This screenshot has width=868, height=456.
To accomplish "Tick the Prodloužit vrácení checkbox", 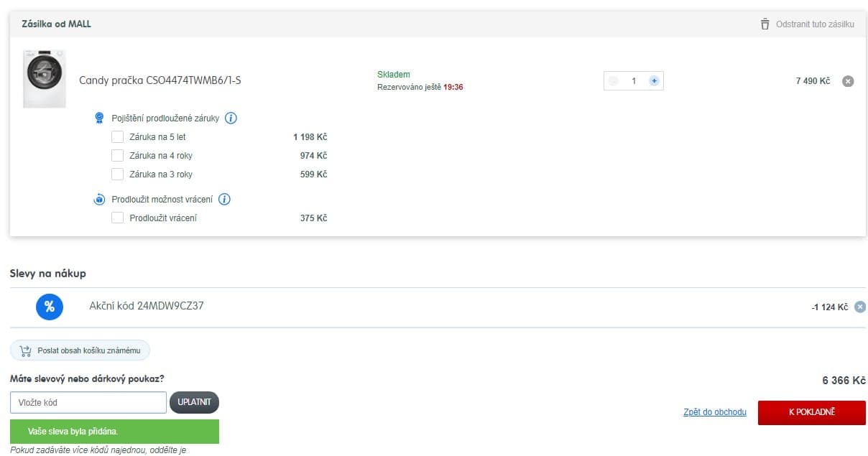I will (x=118, y=218).
